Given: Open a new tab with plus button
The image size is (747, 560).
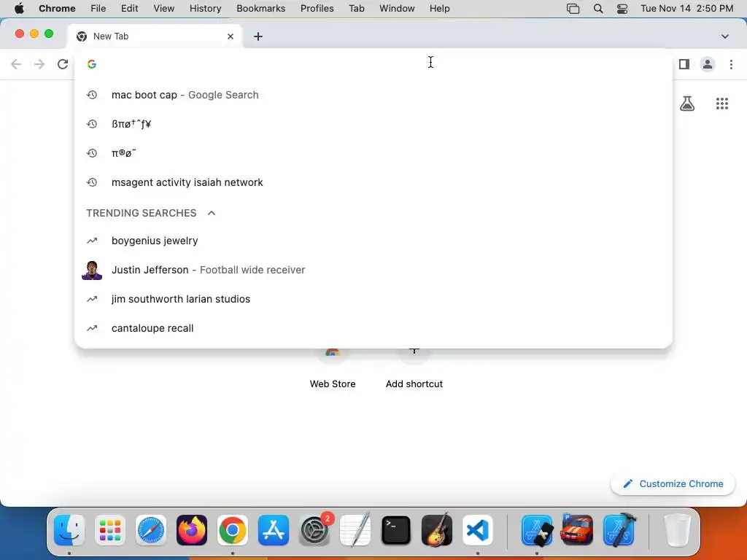Looking at the screenshot, I should pos(258,36).
